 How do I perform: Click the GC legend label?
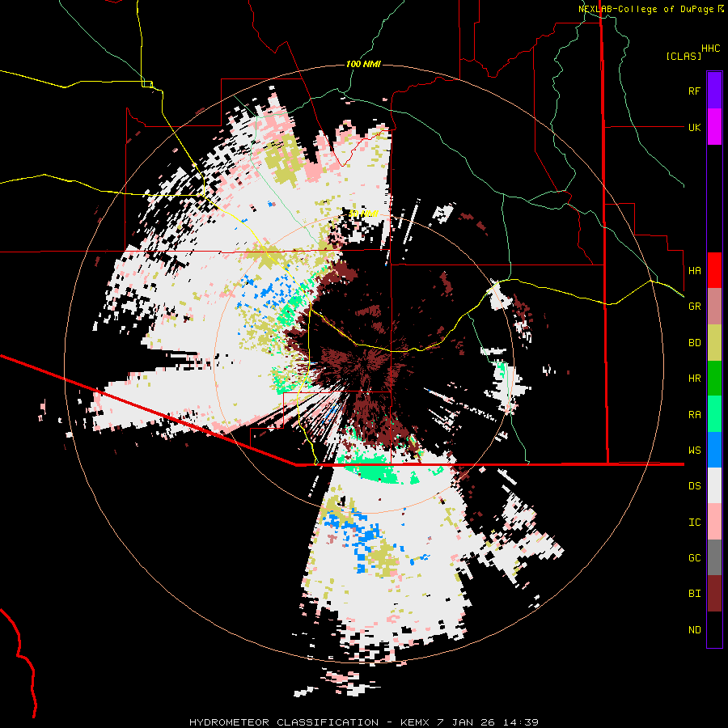[x=694, y=557]
